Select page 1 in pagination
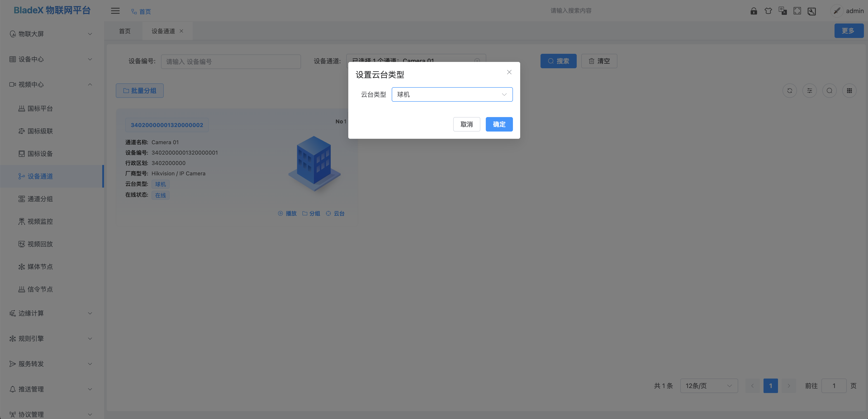The image size is (868, 419). click(x=771, y=386)
